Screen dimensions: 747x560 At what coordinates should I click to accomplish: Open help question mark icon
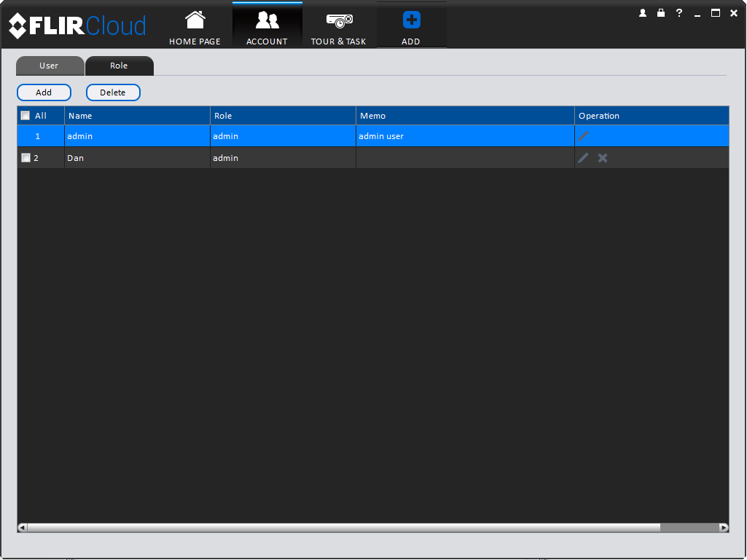point(679,13)
